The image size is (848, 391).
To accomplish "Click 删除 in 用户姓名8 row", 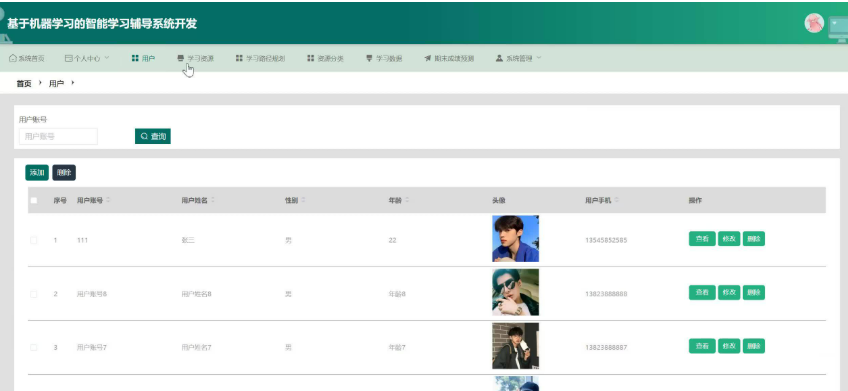I will coord(754,292).
